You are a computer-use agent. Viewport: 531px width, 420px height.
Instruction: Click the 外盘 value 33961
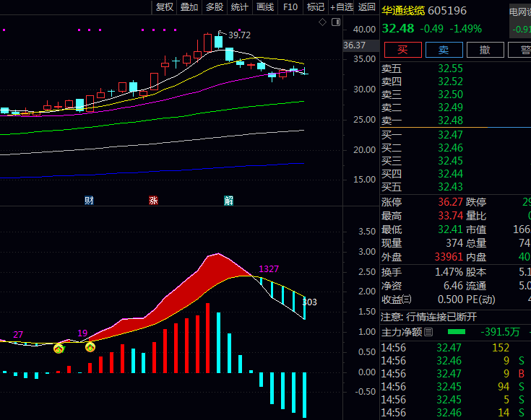pyautogui.click(x=449, y=257)
